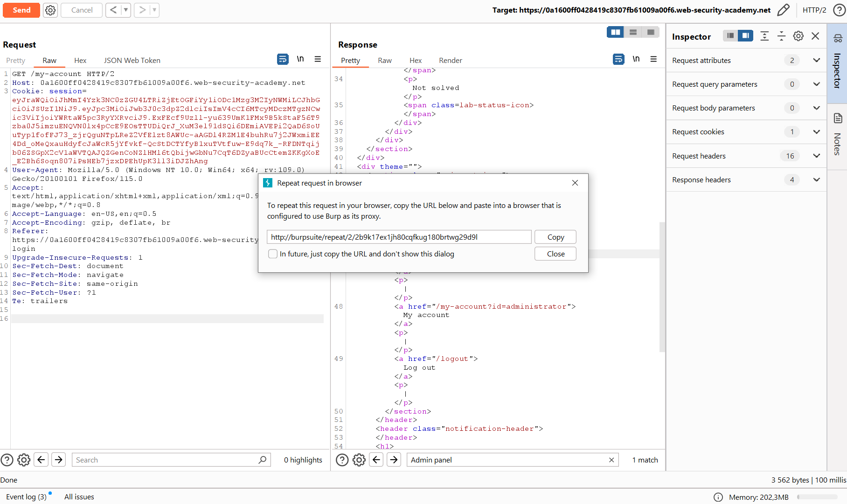Viewport: 847px width, 504px height.
Task: Go to previous Request search match
Action: pyautogui.click(x=41, y=460)
